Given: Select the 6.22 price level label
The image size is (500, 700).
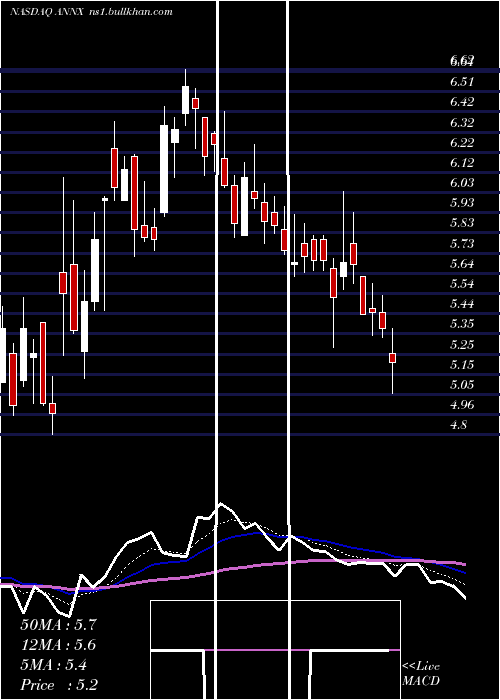Looking at the screenshot, I should pos(462,142).
